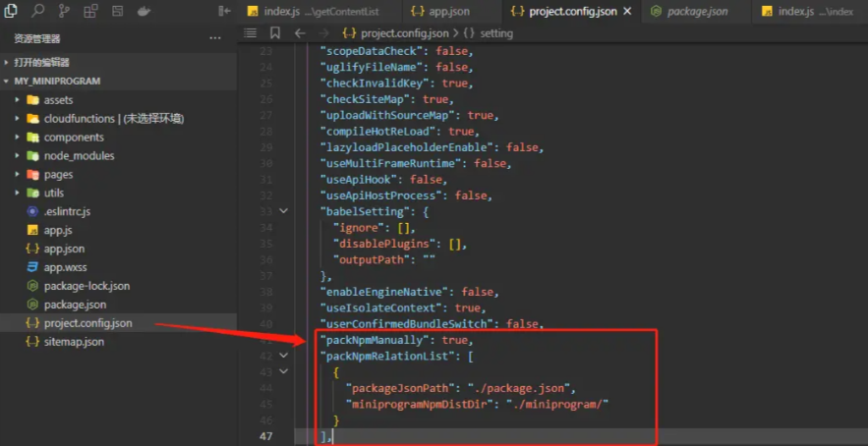Fold the babelSetting block at line 33
Screen dimensions: 868x446
(x=284, y=211)
